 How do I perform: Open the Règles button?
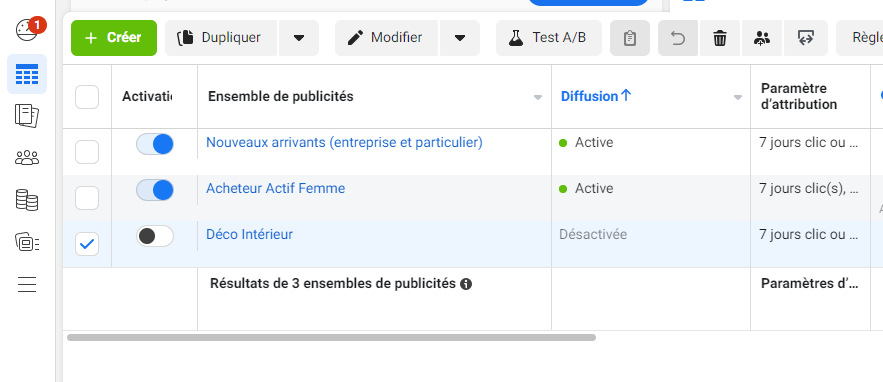(x=859, y=38)
